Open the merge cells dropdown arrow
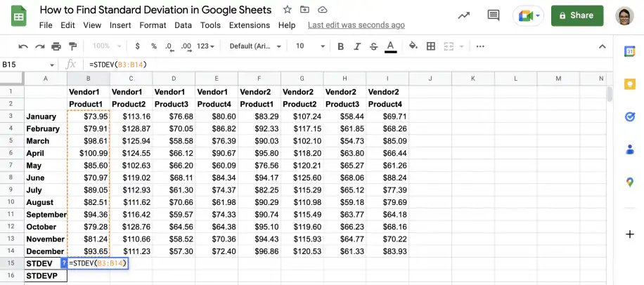 click(x=461, y=47)
